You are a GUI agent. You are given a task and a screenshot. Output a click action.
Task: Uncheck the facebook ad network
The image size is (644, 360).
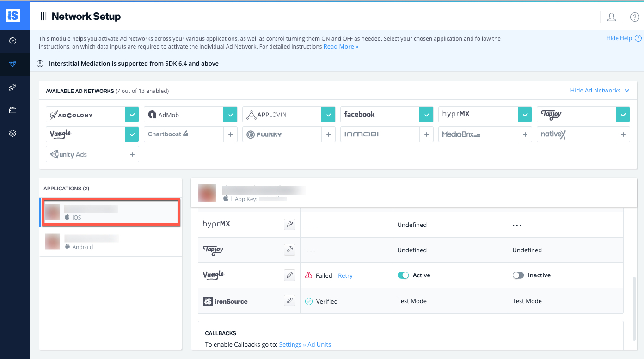click(426, 114)
